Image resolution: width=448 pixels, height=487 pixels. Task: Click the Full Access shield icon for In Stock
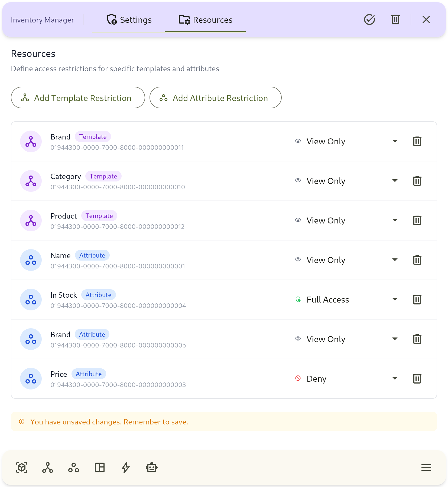coord(298,299)
